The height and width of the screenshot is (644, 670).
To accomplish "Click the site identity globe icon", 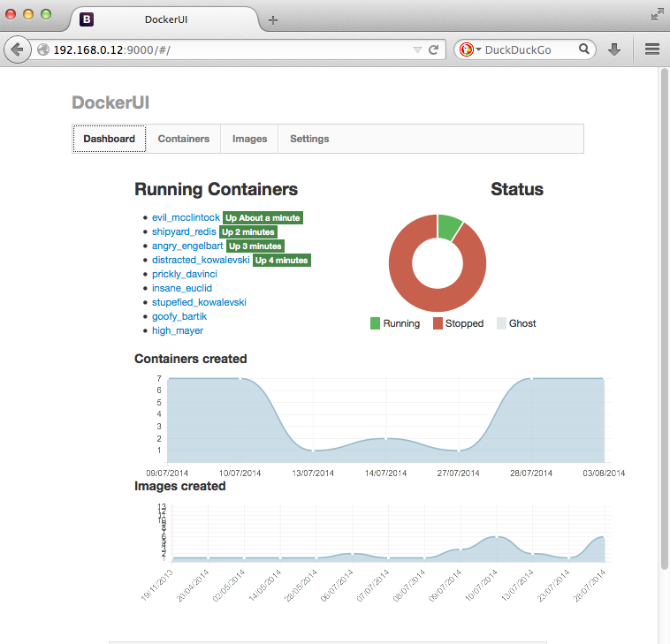I will pos(43,50).
